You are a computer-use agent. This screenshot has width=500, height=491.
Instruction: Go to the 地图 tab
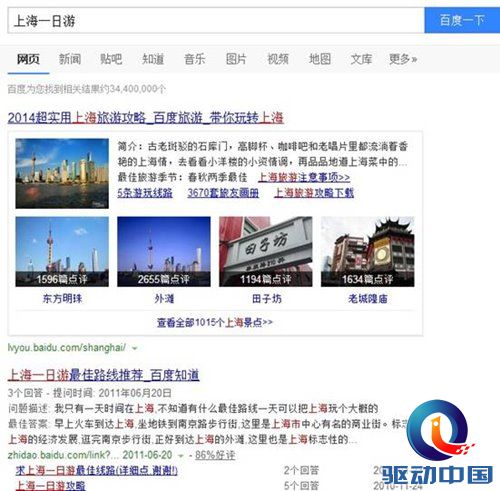click(320, 59)
